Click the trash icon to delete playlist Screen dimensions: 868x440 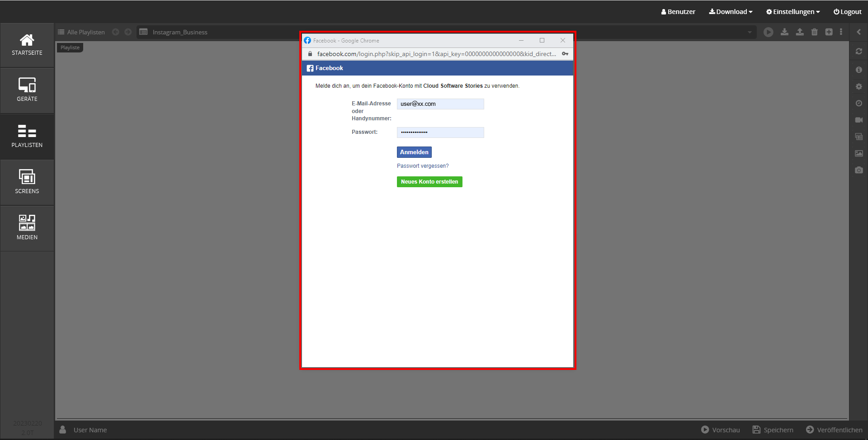click(814, 32)
